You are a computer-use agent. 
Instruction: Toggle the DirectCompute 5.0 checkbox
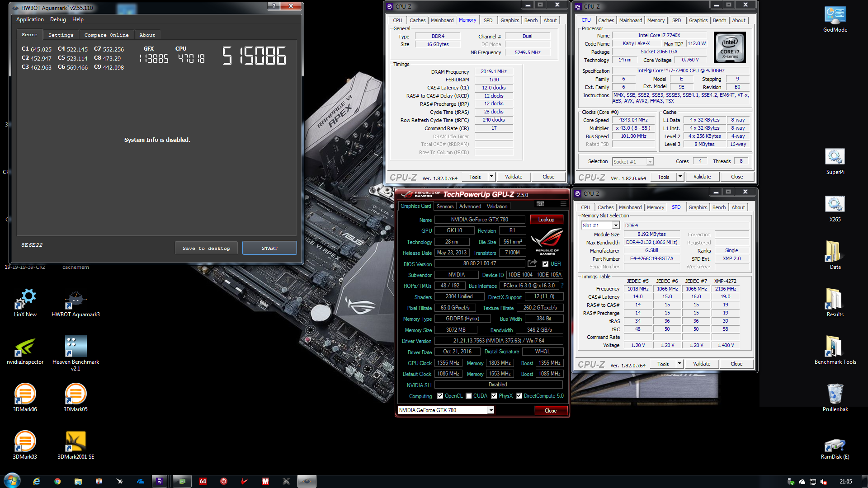(x=519, y=396)
